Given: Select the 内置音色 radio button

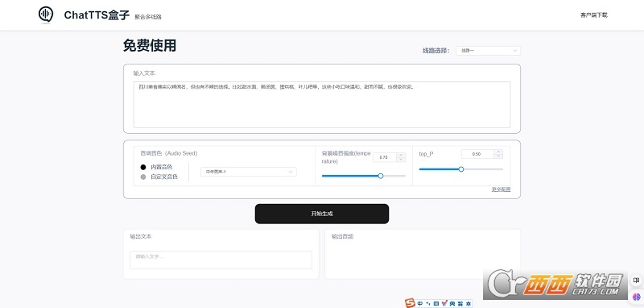Looking at the screenshot, I should (143, 167).
